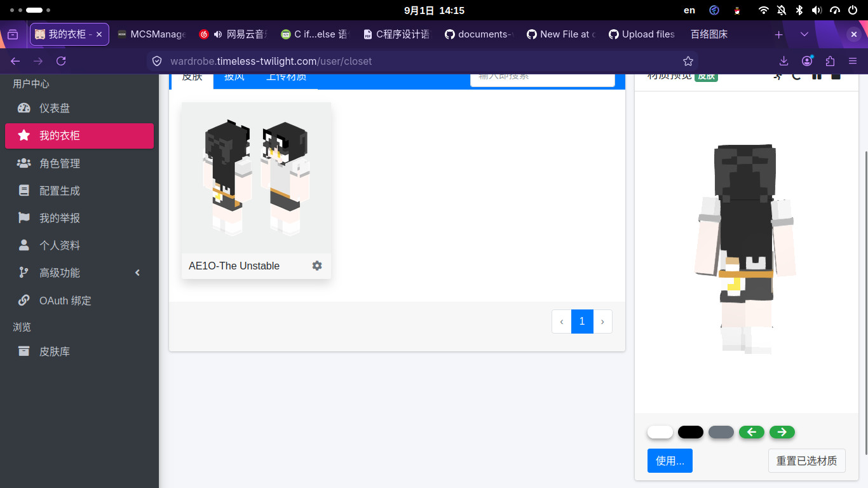Open 我的举报 reports page
The width and height of the screenshot is (868, 488).
point(79,218)
